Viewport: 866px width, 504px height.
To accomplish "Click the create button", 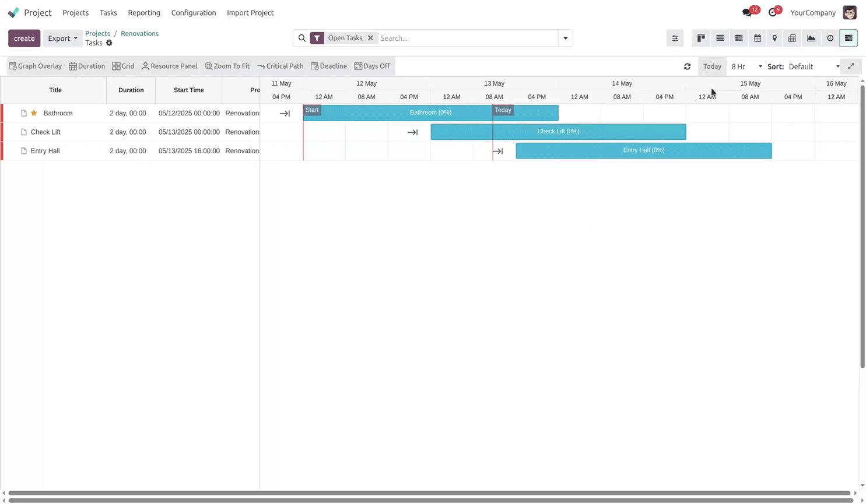I will pyautogui.click(x=24, y=38).
